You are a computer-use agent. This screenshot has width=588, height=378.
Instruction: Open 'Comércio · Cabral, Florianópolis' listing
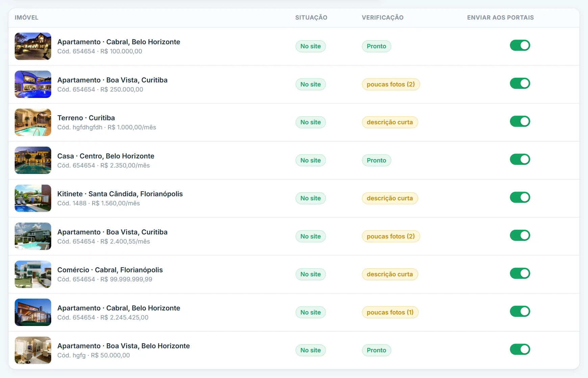coord(110,270)
